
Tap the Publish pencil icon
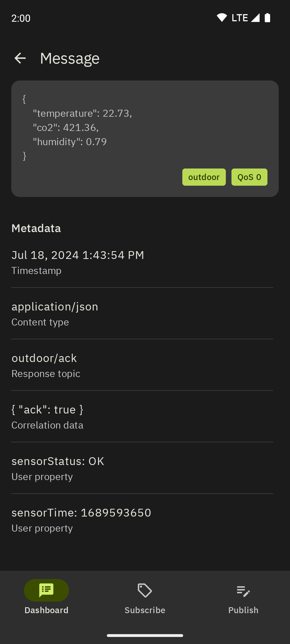[243, 591]
